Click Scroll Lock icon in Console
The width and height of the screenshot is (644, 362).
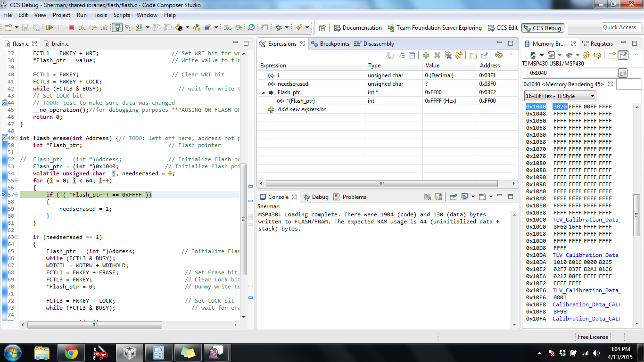[438, 197]
